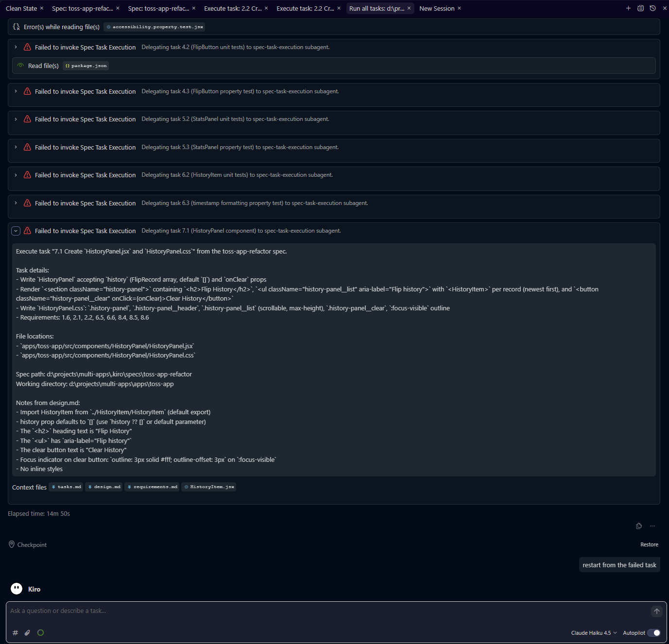The width and height of the screenshot is (669, 644).
Task: Expand the task 4.2 FlipButton unit tests row
Action: coord(16,47)
